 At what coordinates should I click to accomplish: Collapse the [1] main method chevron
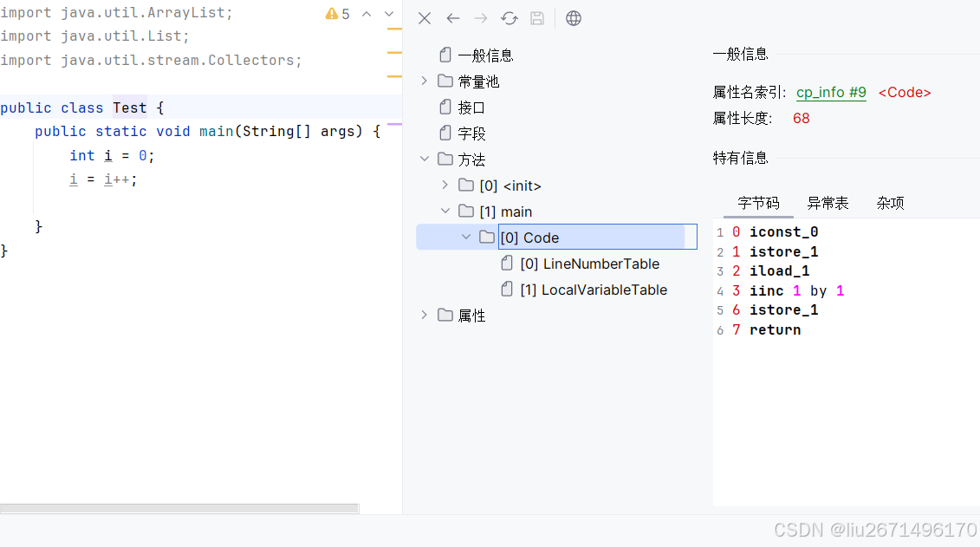[445, 212]
